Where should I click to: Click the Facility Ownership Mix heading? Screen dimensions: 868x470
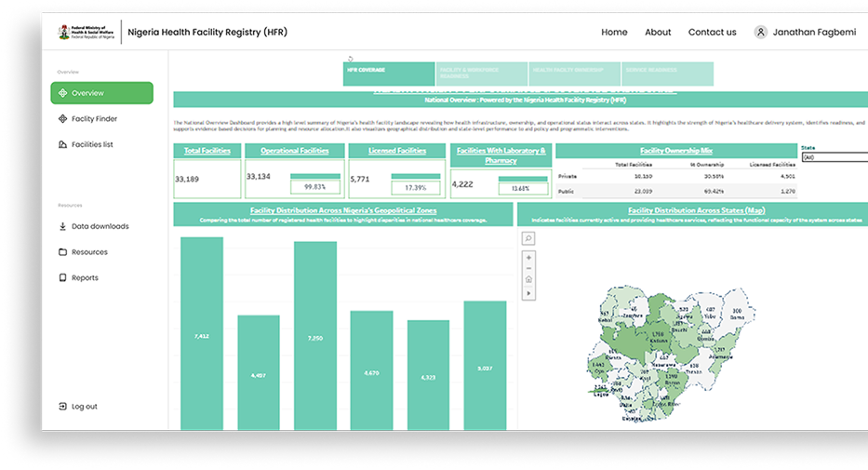click(x=676, y=151)
